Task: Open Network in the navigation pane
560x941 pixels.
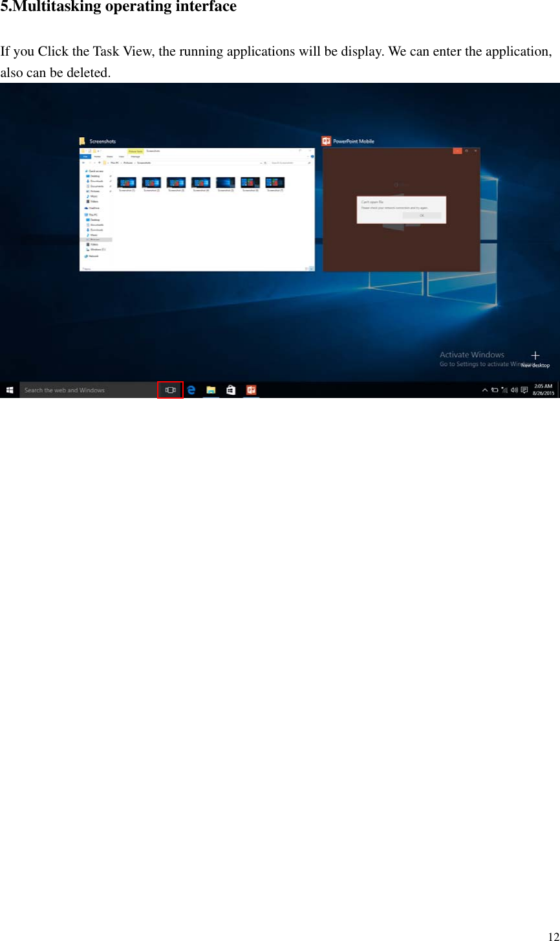Action: 92,256
